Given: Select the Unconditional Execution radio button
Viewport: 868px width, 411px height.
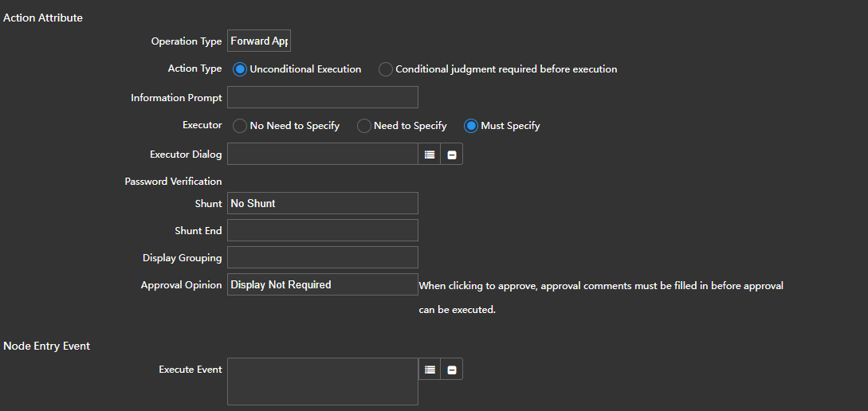Looking at the screenshot, I should [240, 69].
